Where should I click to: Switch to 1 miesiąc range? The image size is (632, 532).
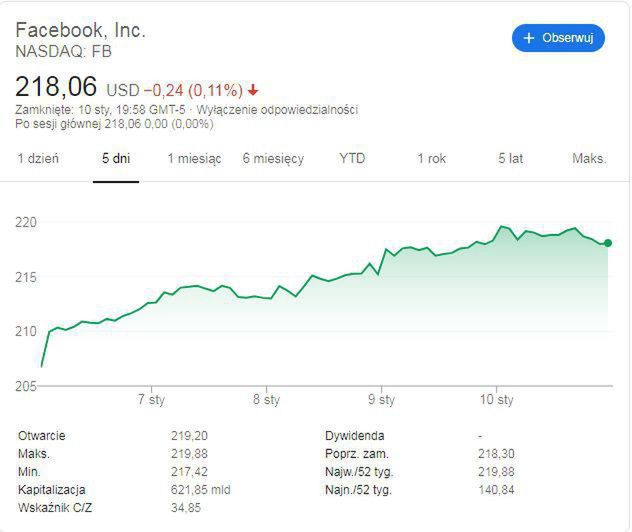[194, 159]
